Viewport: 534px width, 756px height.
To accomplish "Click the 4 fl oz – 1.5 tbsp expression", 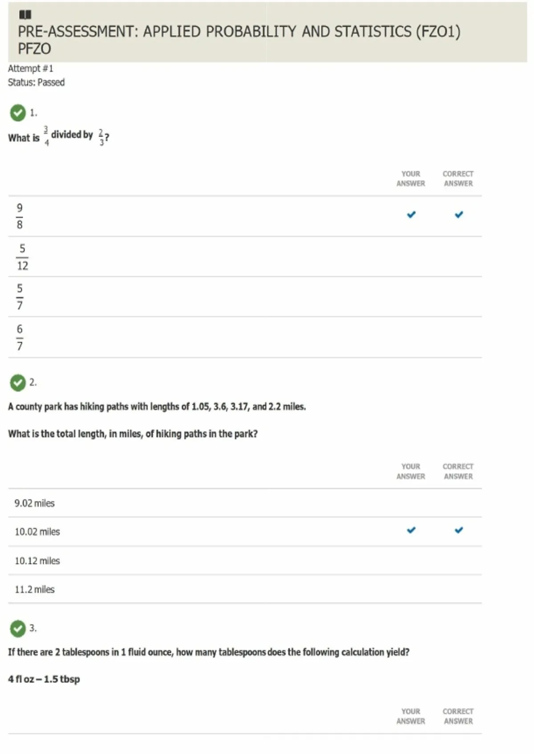I will (x=44, y=679).
